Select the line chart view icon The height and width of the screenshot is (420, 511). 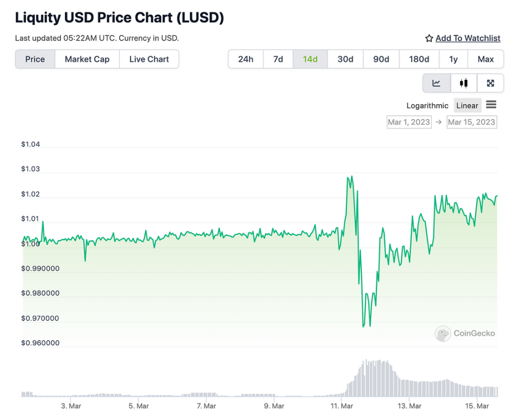[x=436, y=83]
